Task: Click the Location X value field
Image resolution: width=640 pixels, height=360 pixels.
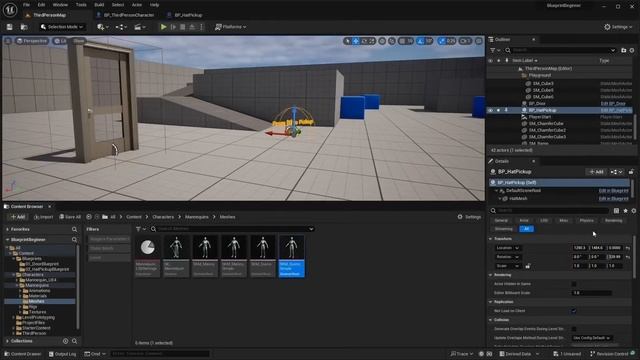Action: 580,248
